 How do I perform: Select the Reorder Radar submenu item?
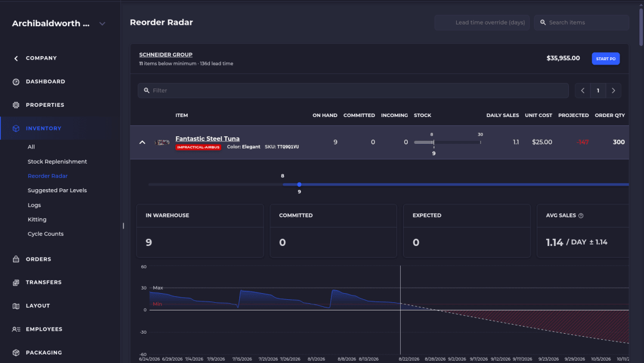(x=48, y=176)
